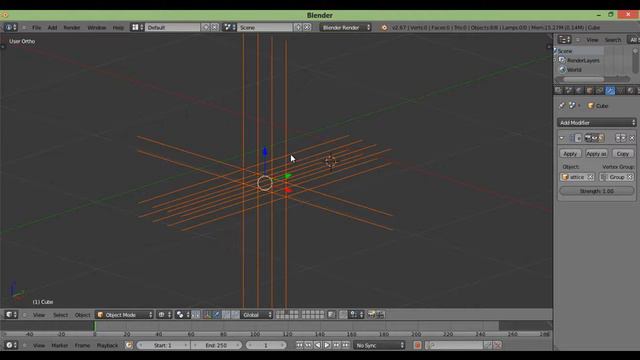The image size is (640, 360).
Task: Click the Blender logo in info header
Action: pos(384,27)
